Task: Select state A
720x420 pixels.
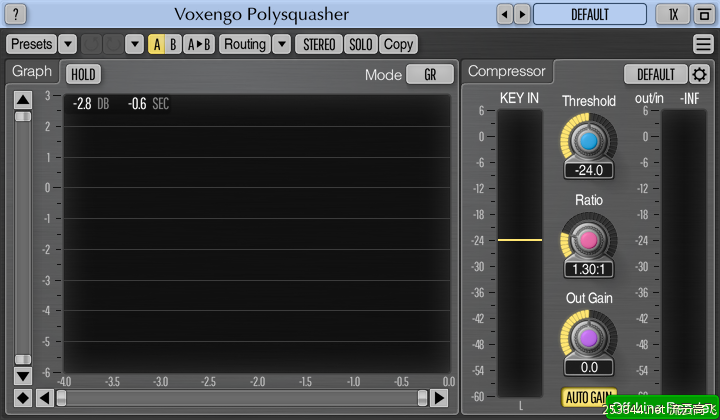Action: click(x=157, y=44)
